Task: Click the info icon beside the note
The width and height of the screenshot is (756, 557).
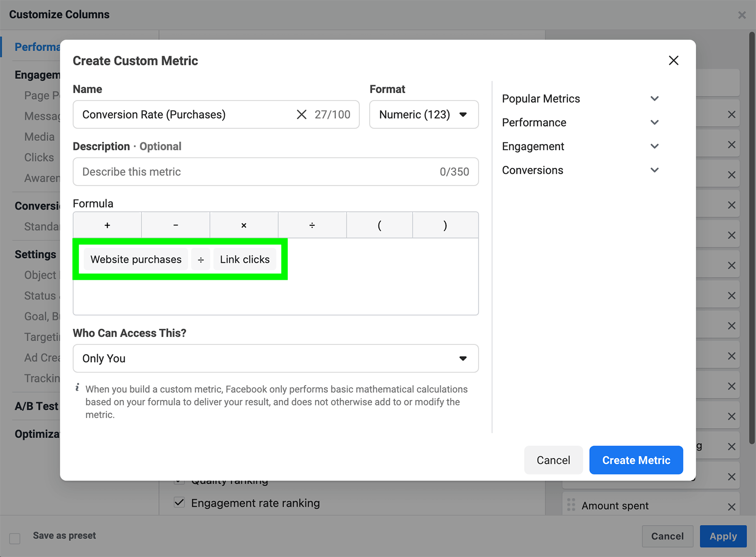Action: coord(77,388)
